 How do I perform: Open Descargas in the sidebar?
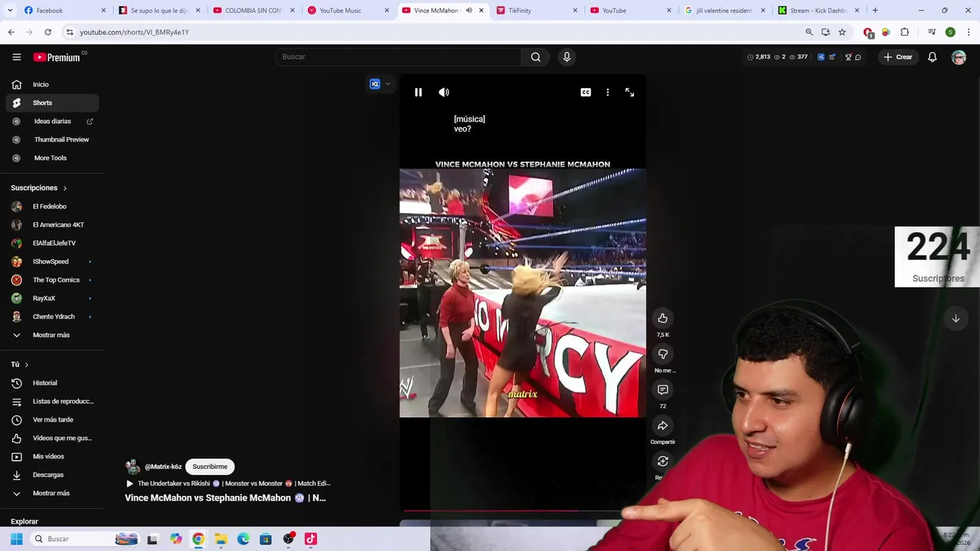coord(52,474)
